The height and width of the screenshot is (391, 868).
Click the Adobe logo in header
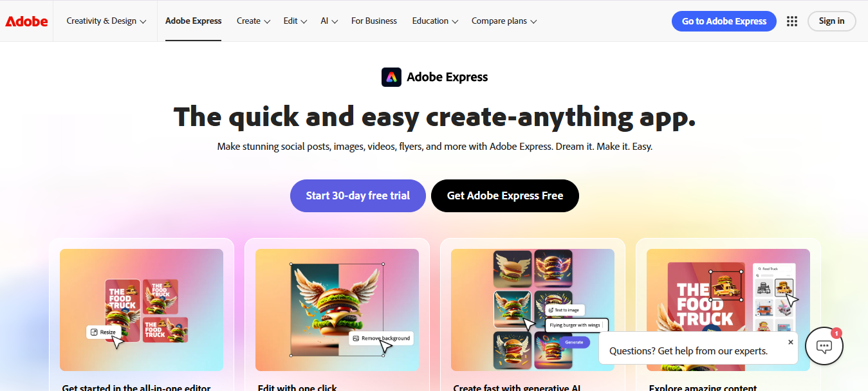[26, 21]
